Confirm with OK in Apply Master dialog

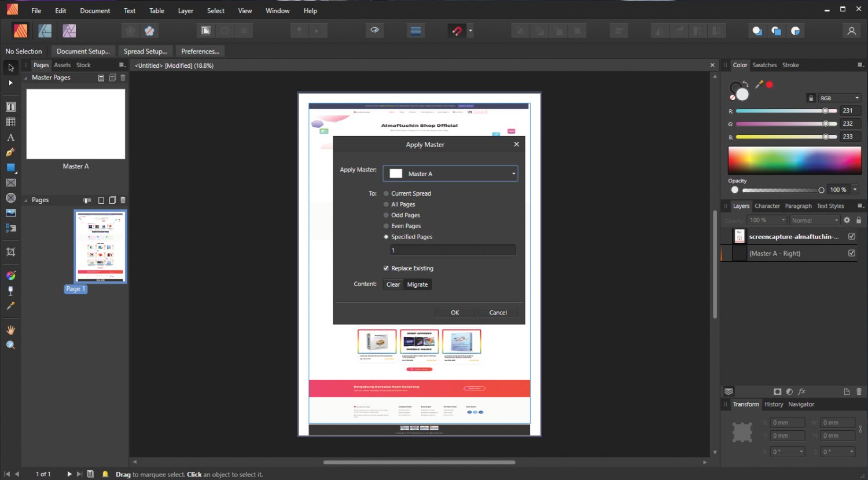pyautogui.click(x=454, y=312)
